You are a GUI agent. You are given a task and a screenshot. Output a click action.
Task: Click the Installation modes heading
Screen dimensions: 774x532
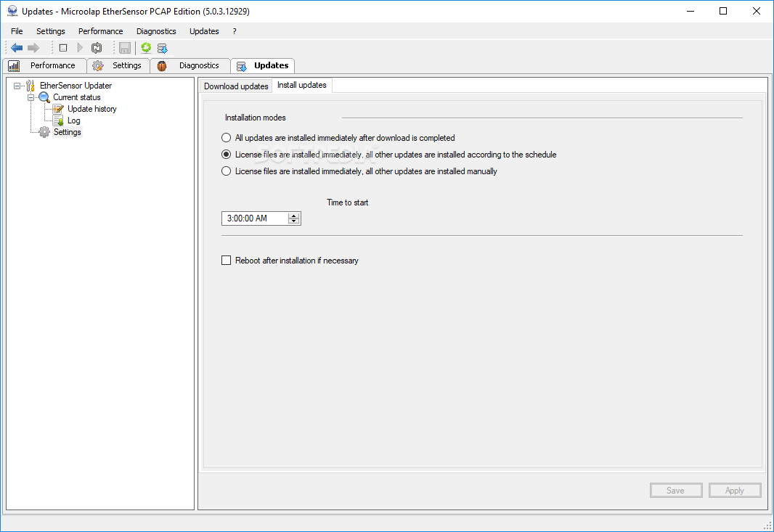click(255, 118)
